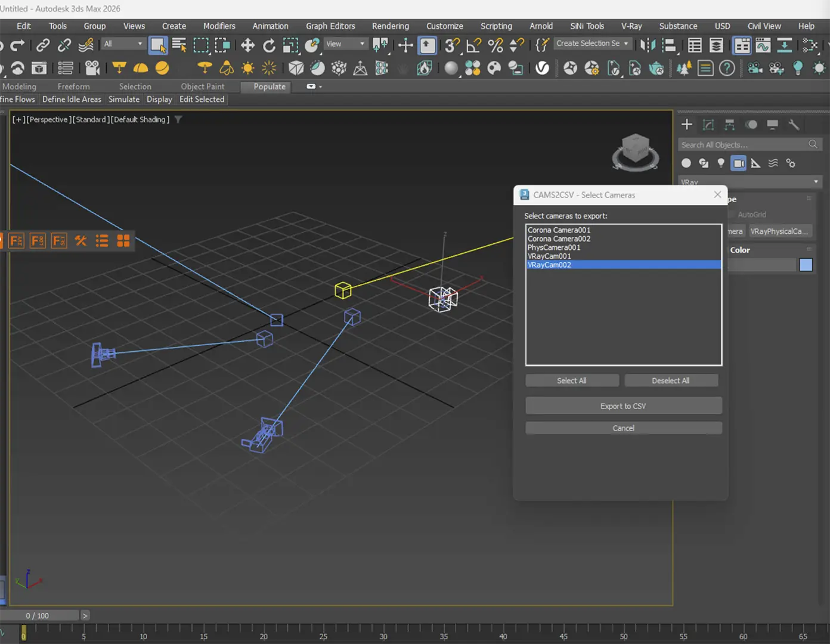Viewport: 830px width, 644px height.
Task: Open the Utilities wrench tab
Action: [794, 124]
